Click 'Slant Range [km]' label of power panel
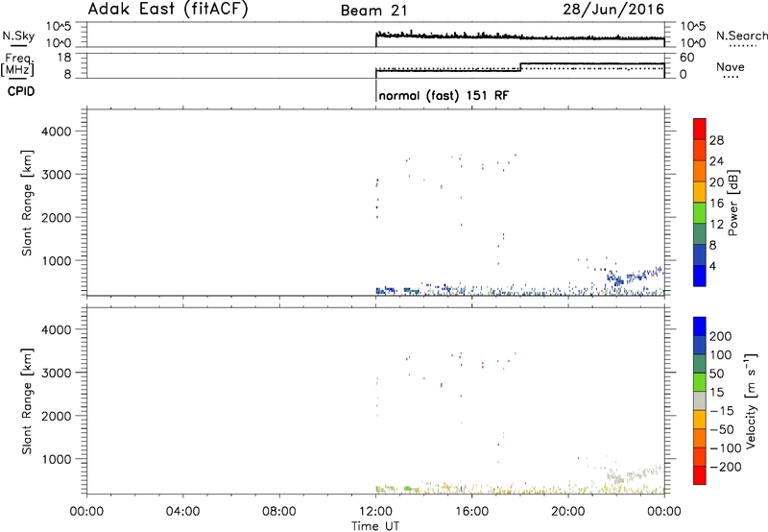This screenshot has width=768, height=532. click(27, 203)
